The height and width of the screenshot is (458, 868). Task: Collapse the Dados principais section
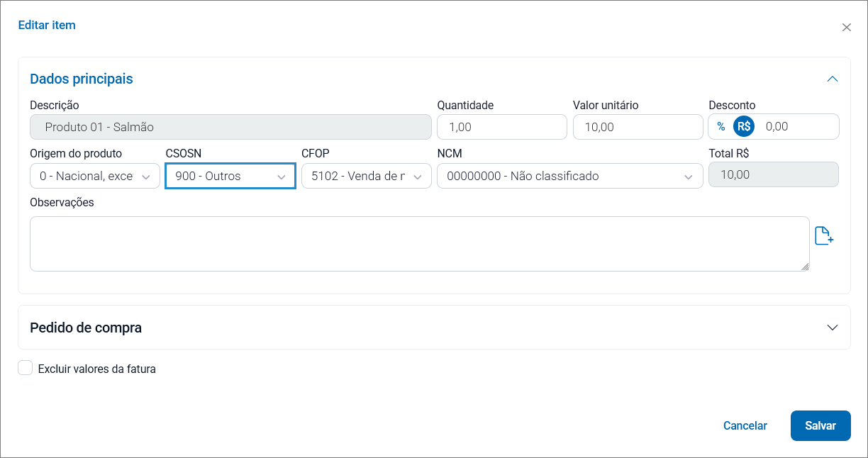[x=833, y=79]
